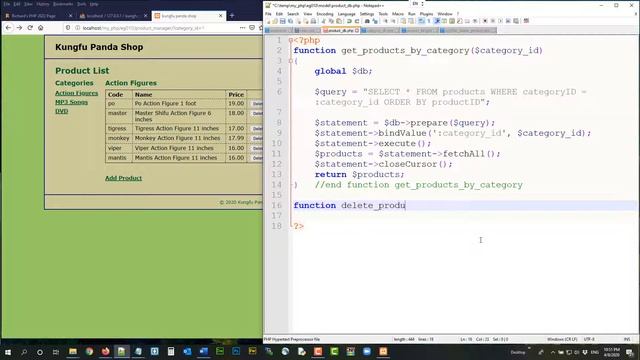Screen dimensions: 640x360
Task: Switch to the first Firefox tab on the left
Action: [39, 16]
